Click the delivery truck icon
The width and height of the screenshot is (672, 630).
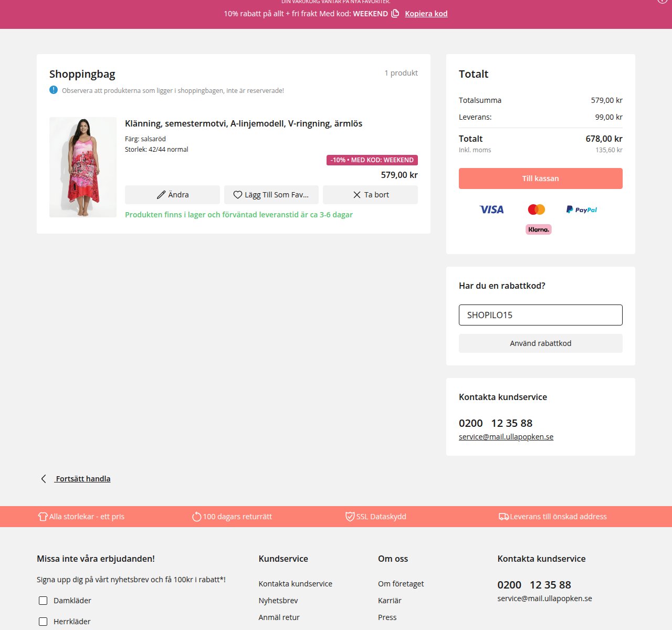[x=503, y=517]
